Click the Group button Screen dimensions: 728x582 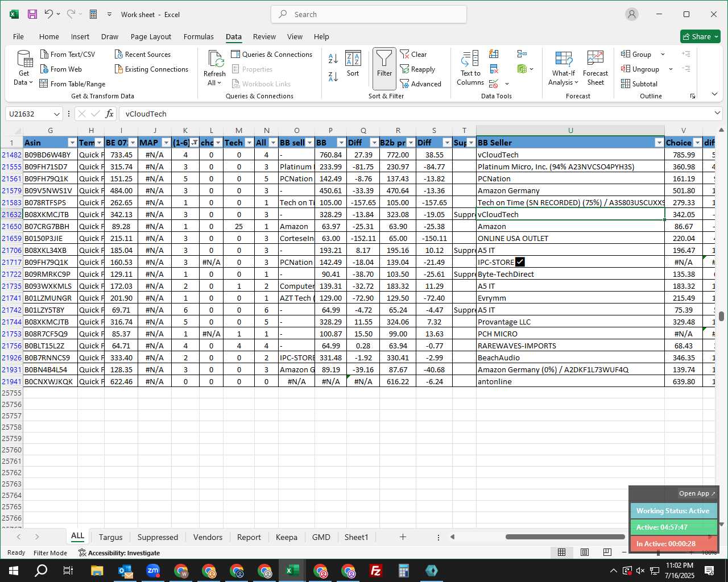click(x=636, y=54)
